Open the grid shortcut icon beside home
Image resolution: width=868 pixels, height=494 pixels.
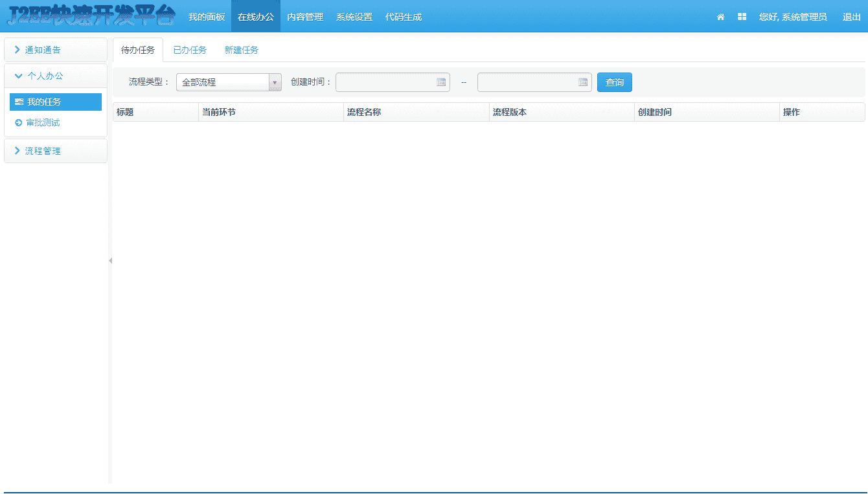pos(741,16)
